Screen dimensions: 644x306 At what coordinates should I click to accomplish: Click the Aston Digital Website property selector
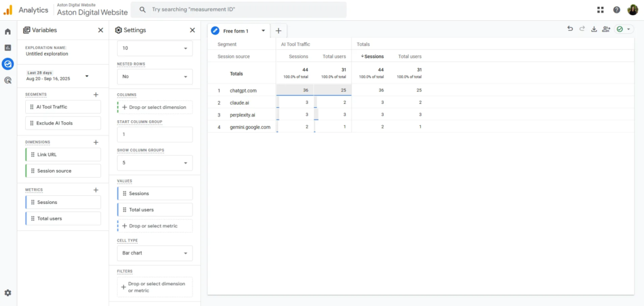pos(92,10)
